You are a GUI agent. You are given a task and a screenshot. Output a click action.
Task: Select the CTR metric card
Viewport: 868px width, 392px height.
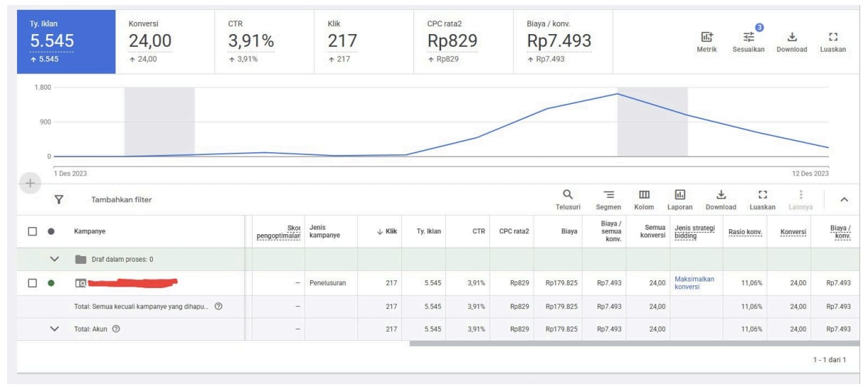click(x=264, y=41)
